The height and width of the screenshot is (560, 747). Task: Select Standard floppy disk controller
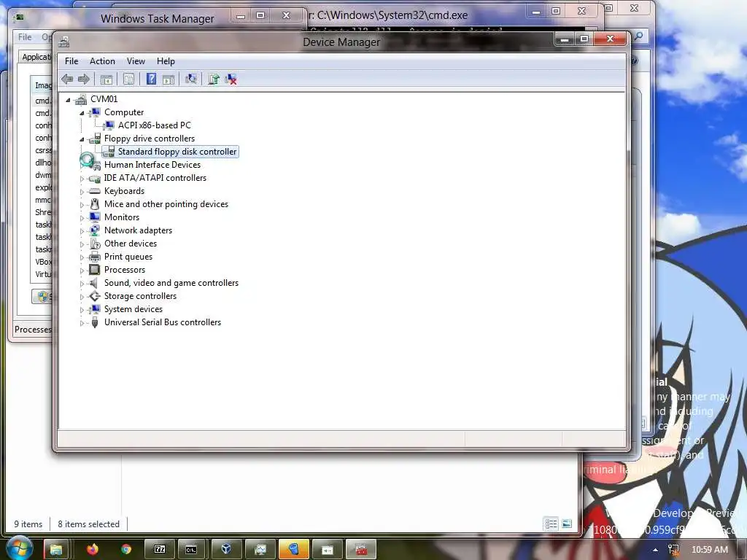point(177,152)
